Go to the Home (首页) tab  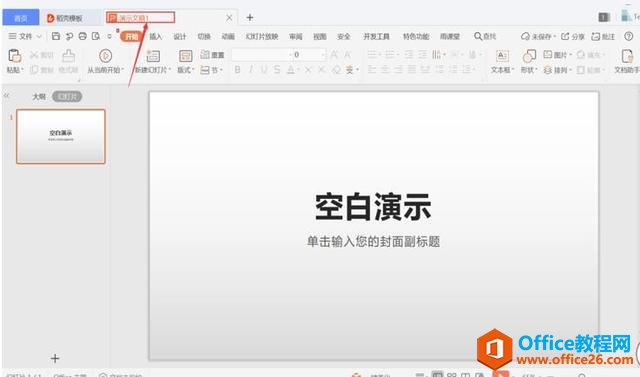point(21,18)
